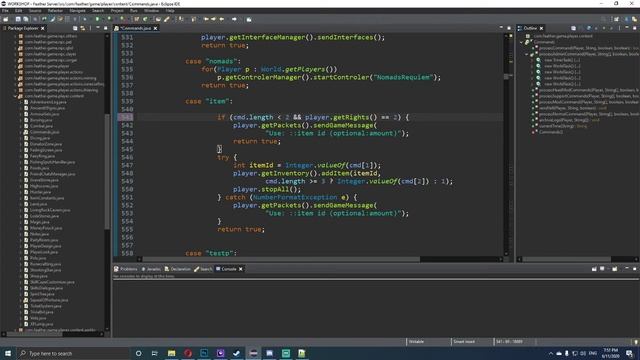This screenshot has width=640, height=360.
Task: Open the Source menu
Action: pos(35,11)
